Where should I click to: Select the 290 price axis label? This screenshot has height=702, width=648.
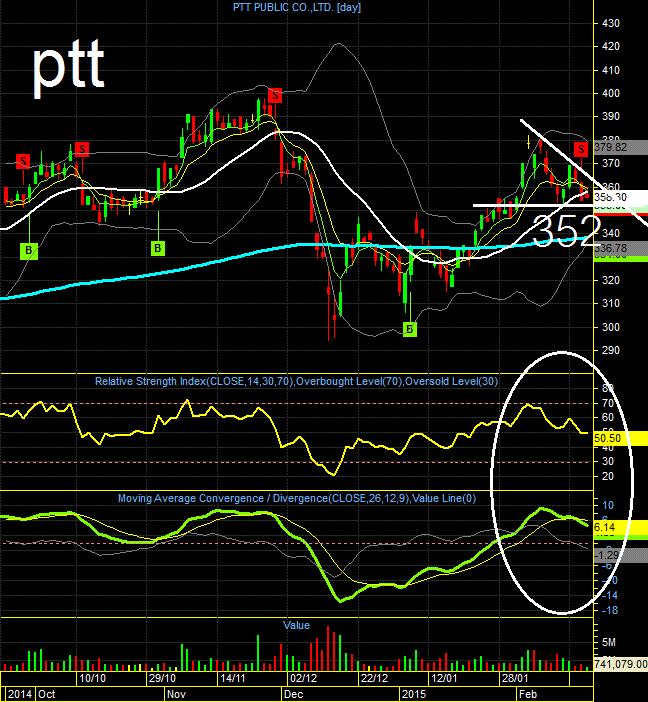pyautogui.click(x=611, y=350)
